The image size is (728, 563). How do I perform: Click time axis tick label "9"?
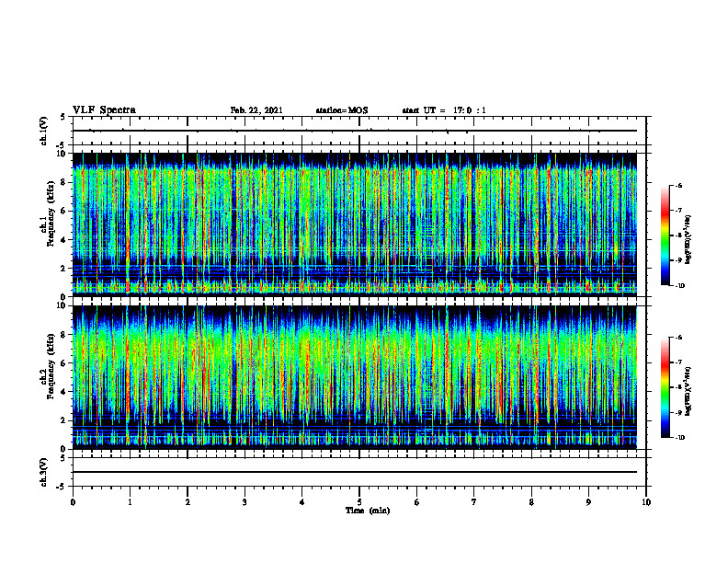click(x=588, y=502)
